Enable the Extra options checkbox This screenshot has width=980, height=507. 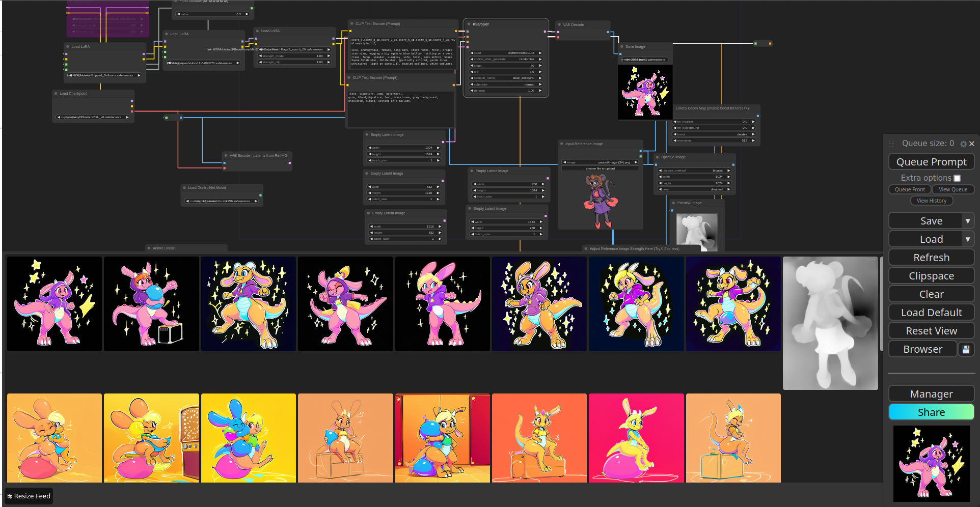957,178
